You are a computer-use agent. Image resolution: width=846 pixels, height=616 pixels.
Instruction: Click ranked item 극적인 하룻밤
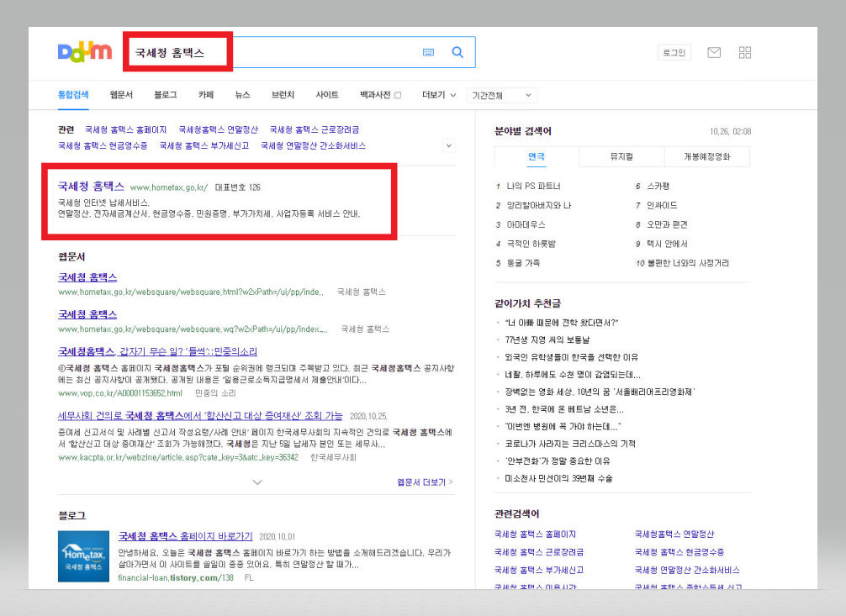click(531, 244)
